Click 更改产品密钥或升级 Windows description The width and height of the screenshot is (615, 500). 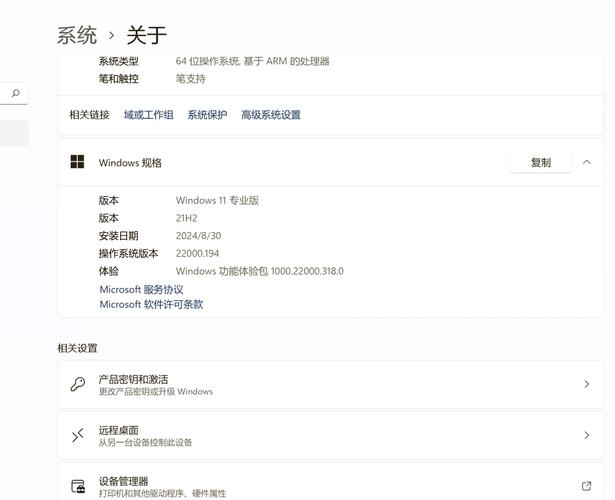156,391
